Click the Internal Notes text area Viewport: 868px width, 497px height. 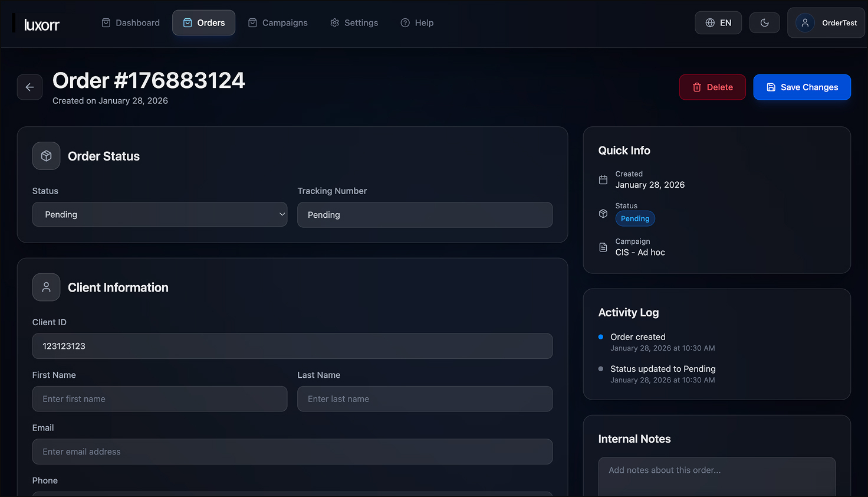click(716, 476)
